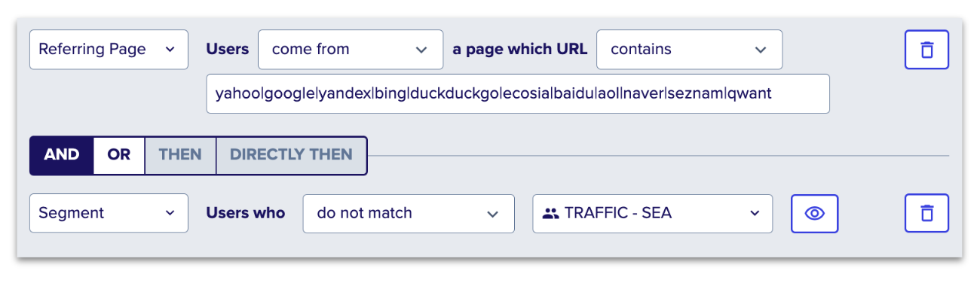The width and height of the screenshot is (980, 289).
Task: Click the chevron arrow on the come from selector
Action: (x=421, y=50)
